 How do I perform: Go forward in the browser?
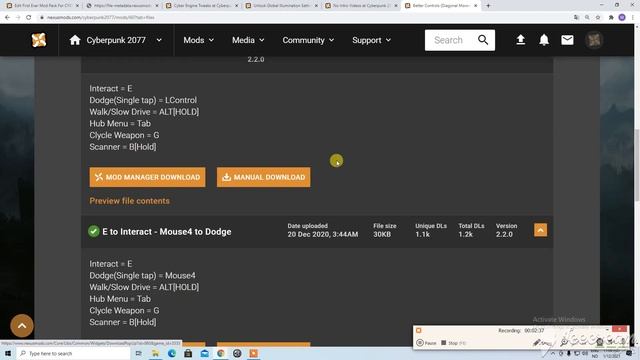point(18,18)
